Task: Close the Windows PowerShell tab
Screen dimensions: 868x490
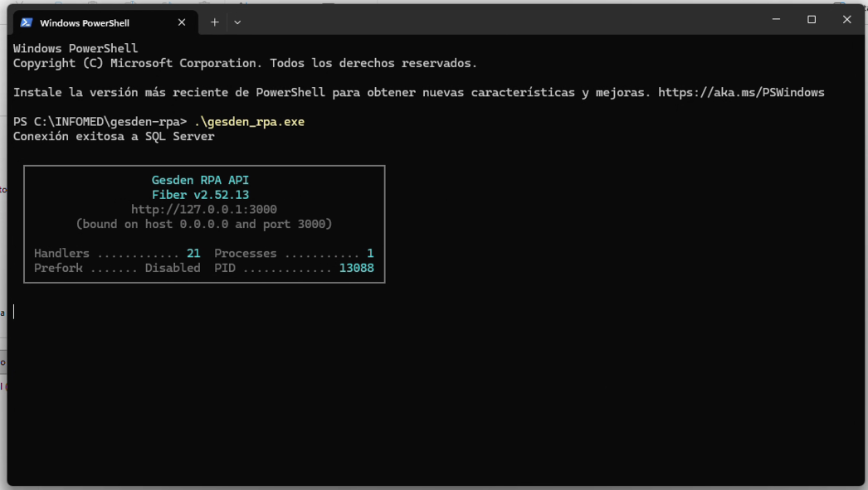Action: coord(182,22)
